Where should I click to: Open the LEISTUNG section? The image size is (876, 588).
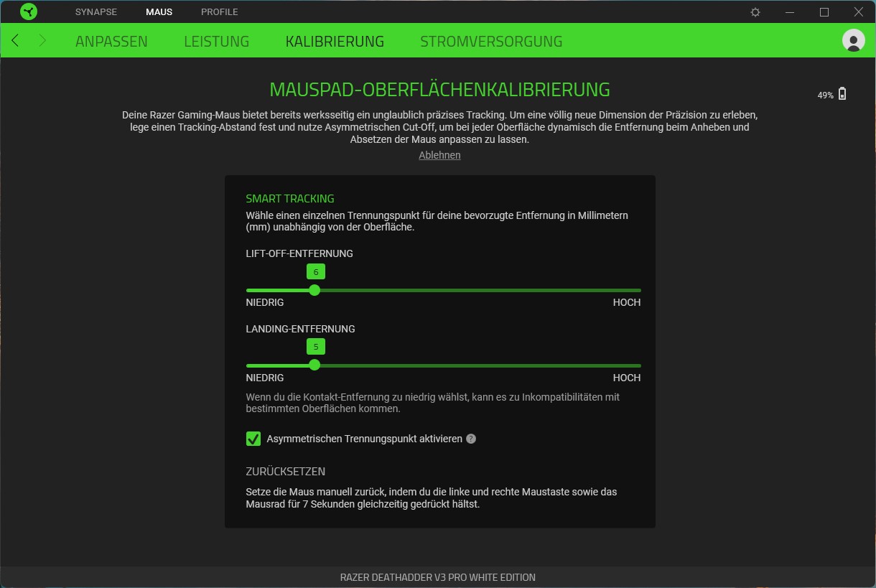point(217,42)
